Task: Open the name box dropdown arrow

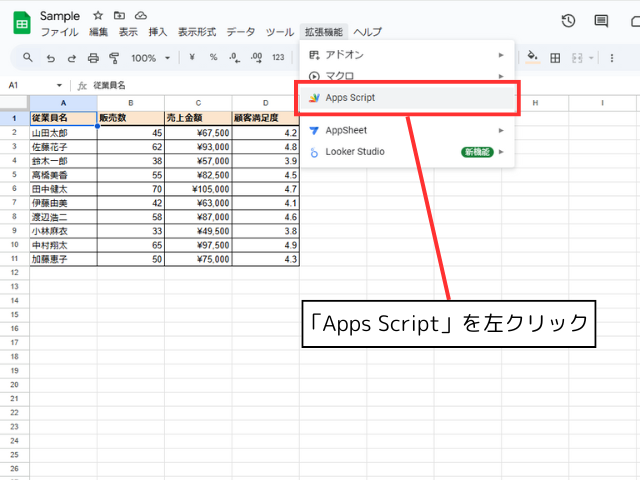Action: (x=59, y=85)
